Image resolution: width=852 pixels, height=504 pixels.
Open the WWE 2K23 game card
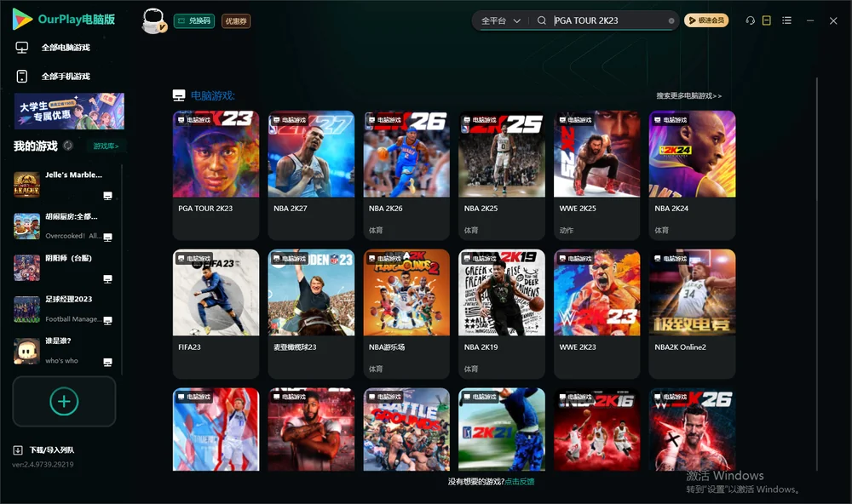point(596,313)
